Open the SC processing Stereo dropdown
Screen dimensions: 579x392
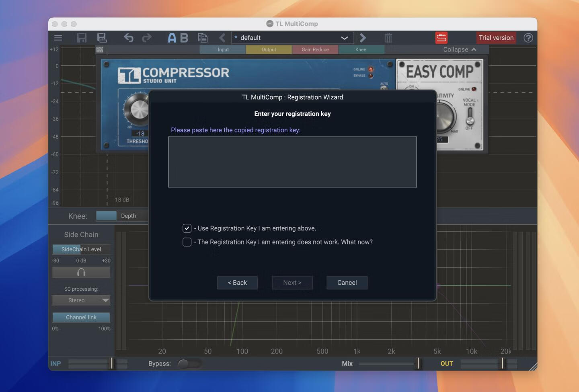(81, 300)
